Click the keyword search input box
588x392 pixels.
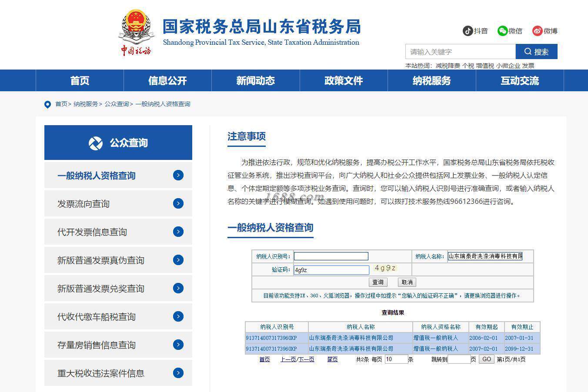[460, 52]
